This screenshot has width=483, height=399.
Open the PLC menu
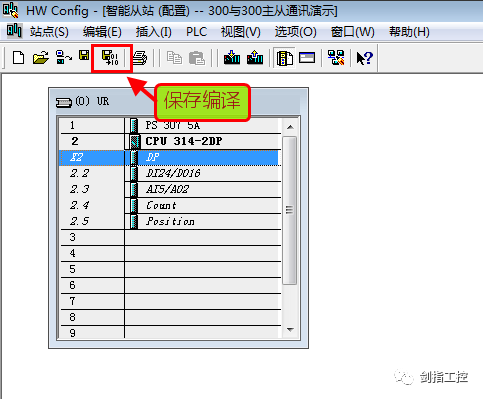click(x=196, y=32)
